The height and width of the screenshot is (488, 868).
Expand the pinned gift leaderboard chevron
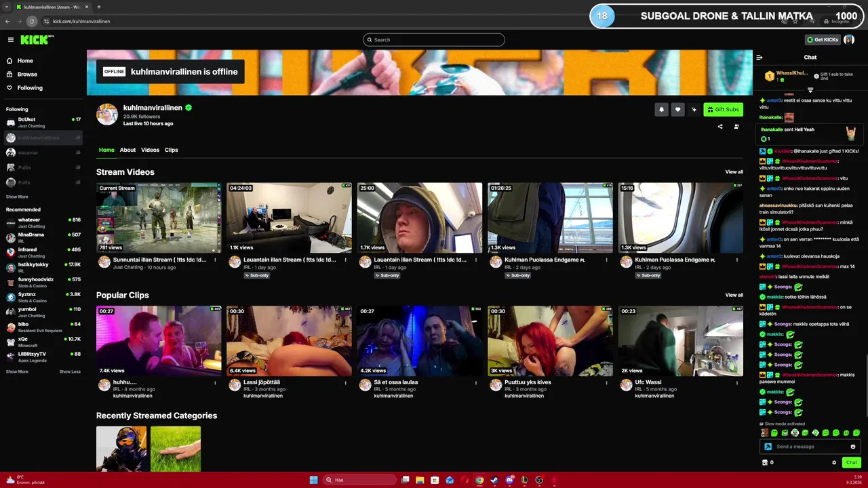[x=810, y=90]
